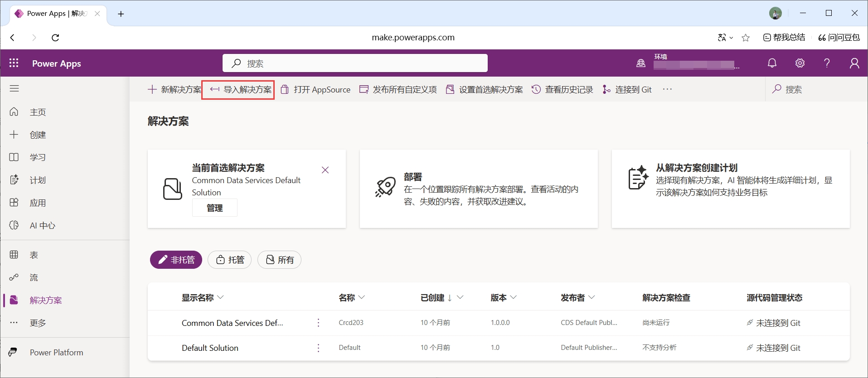The image size is (868, 378).
Task: Click the 管理 button on preferred solution
Action: click(x=215, y=208)
